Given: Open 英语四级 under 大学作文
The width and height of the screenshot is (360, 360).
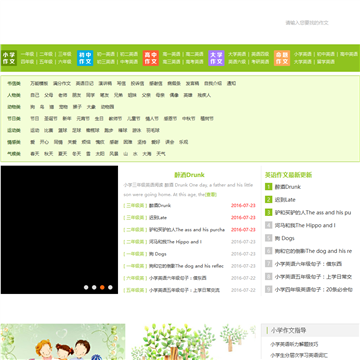Looking at the screenshot, I should point(260,54).
